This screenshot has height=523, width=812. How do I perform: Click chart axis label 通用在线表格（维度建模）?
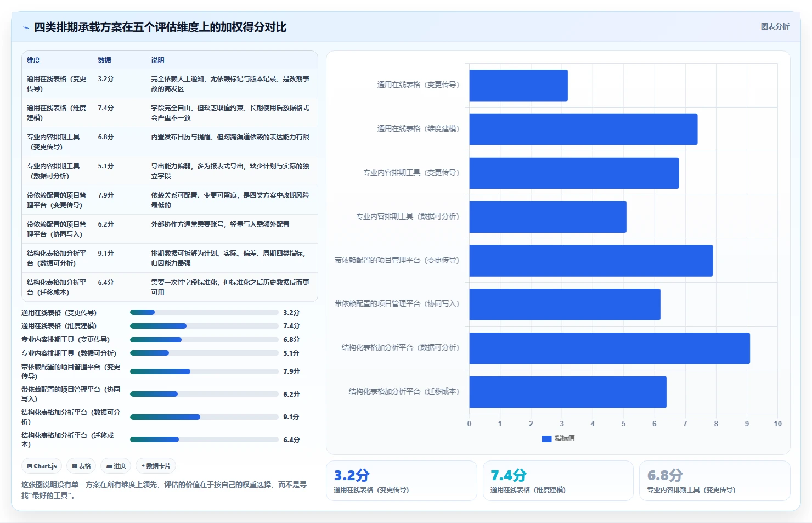click(x=418, y=129)
